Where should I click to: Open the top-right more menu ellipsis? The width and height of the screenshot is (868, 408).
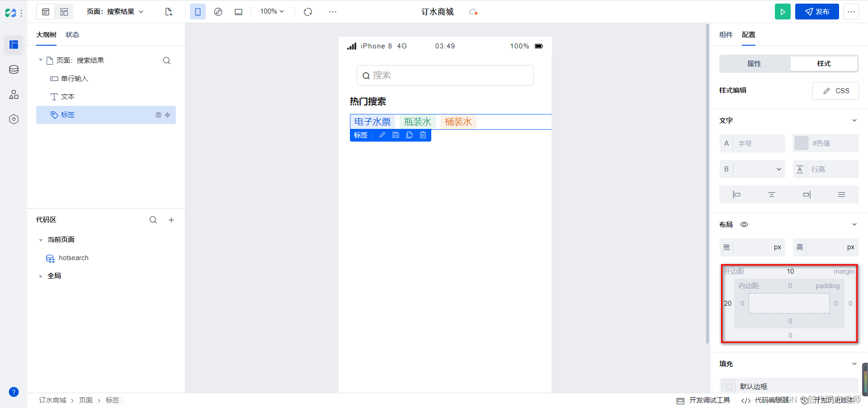tap(851, 12)
